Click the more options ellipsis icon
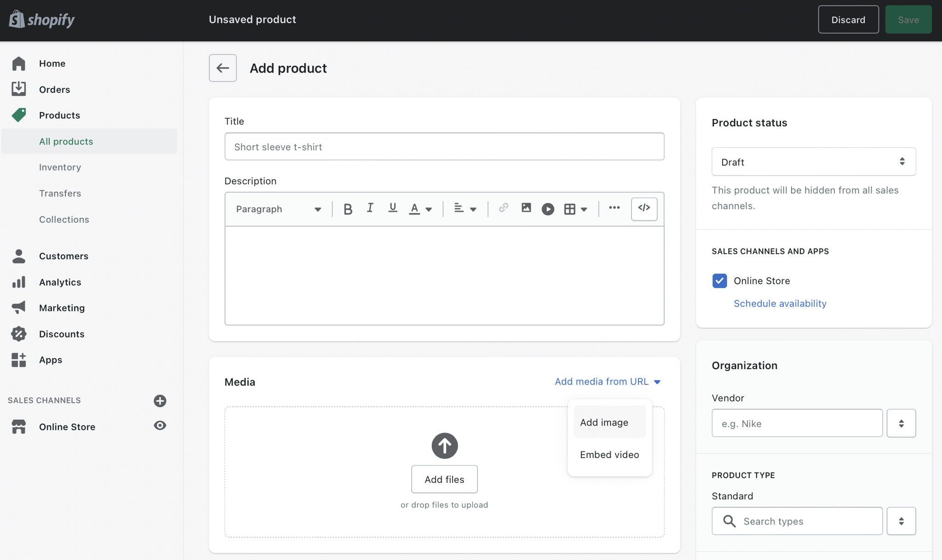This screenshot has width=942, height=560. [614, 208]
